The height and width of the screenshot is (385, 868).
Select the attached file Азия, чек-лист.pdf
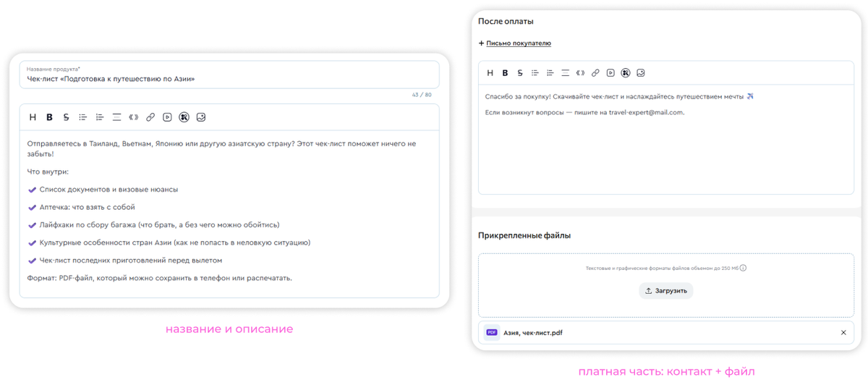point(666,333)
